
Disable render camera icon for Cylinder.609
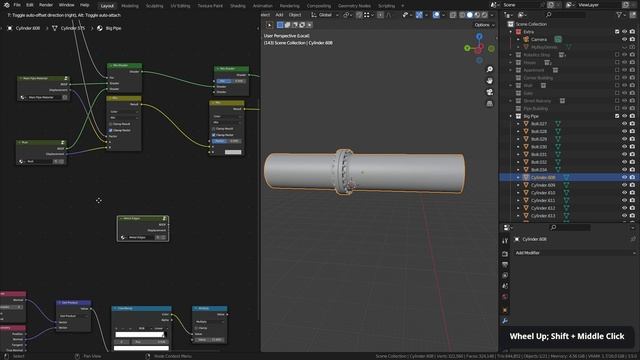tap(632, 185)
